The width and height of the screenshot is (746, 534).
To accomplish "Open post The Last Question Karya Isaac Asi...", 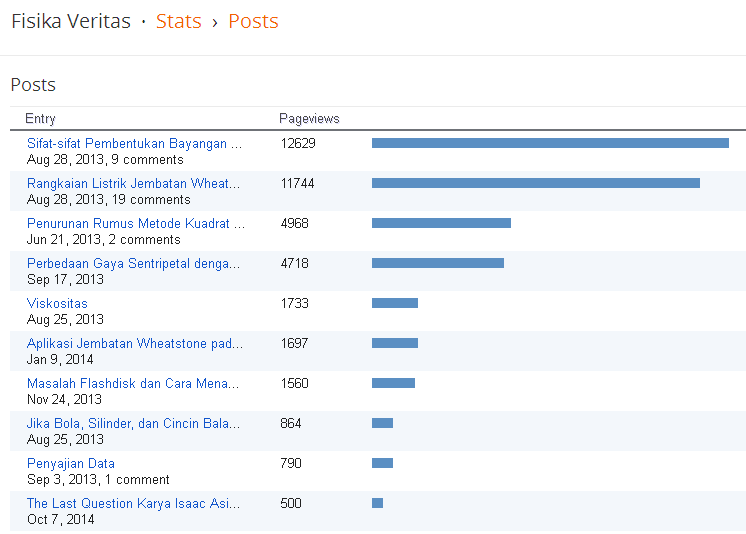I will pyautogui.click(x=133, y=503).
